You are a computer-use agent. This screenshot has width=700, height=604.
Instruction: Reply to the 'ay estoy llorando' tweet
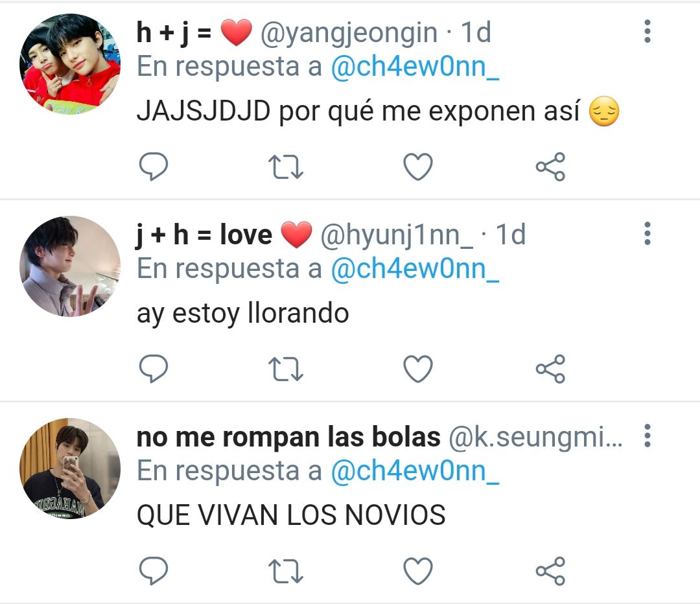[154, 369]
